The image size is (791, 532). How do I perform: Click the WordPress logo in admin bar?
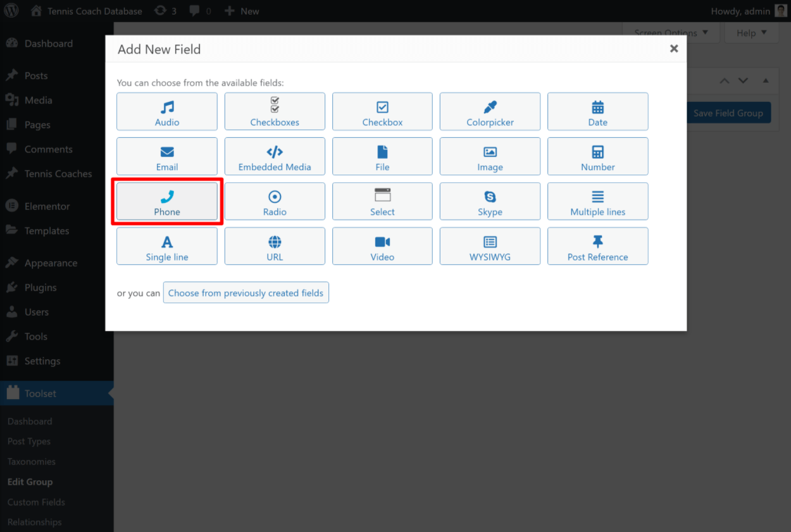12,11
